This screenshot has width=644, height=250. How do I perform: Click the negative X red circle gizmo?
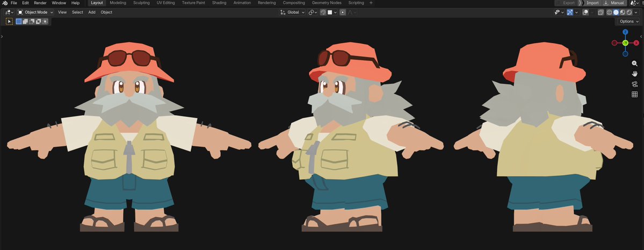coord(614,43)
